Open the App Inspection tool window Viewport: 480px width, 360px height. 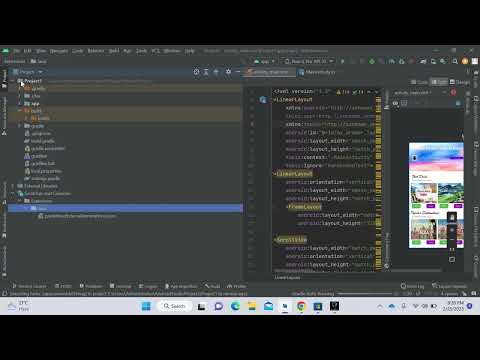click(x=181, y=286)
